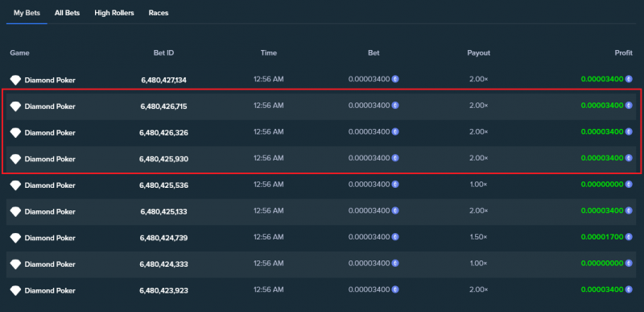The height and width of the screenshot is (312, 644).
Task: Open bet ID 6,480,427,134
Action: pos(164,80)
